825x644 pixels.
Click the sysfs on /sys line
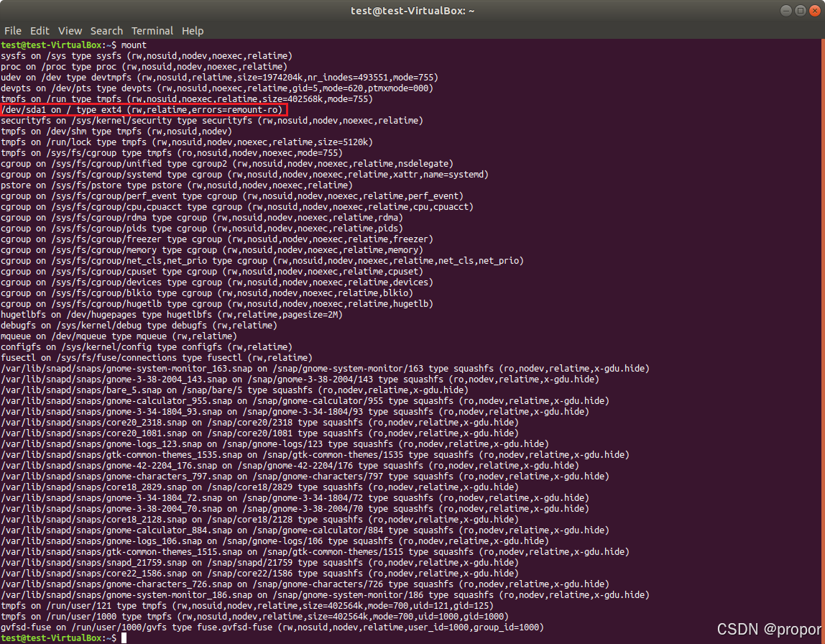(147, 56)
